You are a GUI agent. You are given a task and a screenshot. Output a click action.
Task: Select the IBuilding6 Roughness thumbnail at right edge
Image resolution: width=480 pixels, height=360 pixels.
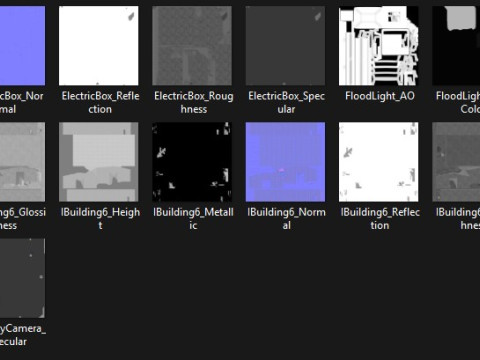456,162
